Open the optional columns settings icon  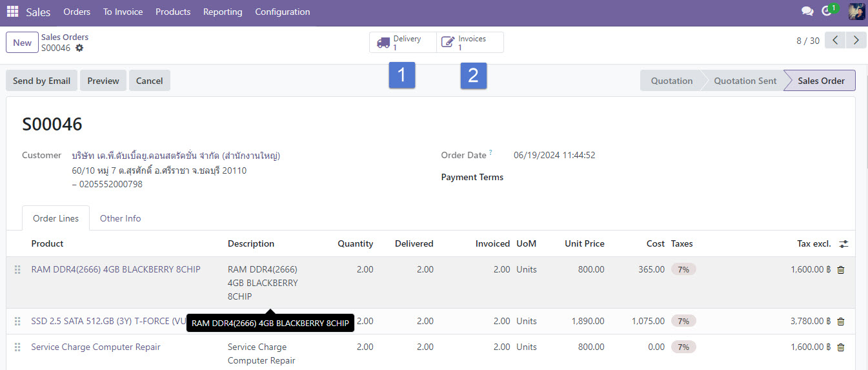coord(843,244)
